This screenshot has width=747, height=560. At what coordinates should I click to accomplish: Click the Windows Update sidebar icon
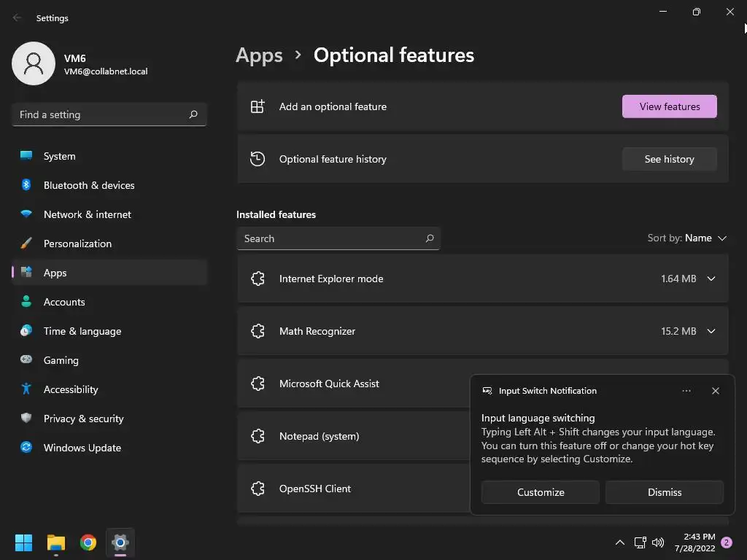tap(26, 448)
